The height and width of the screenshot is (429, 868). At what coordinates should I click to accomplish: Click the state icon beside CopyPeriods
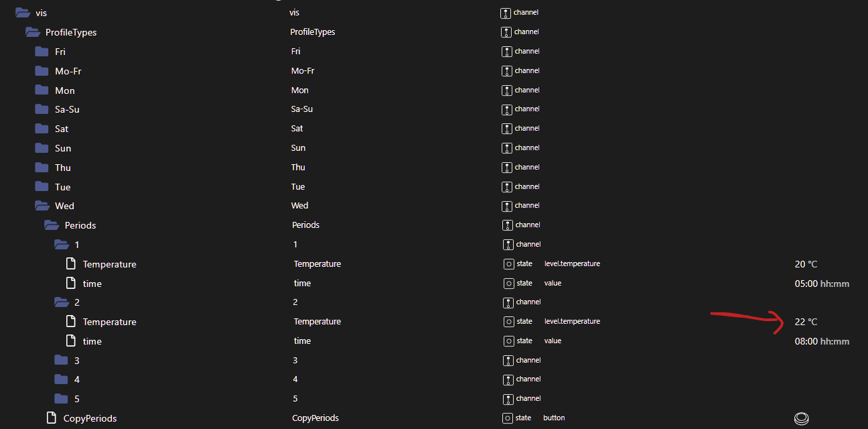509,418
